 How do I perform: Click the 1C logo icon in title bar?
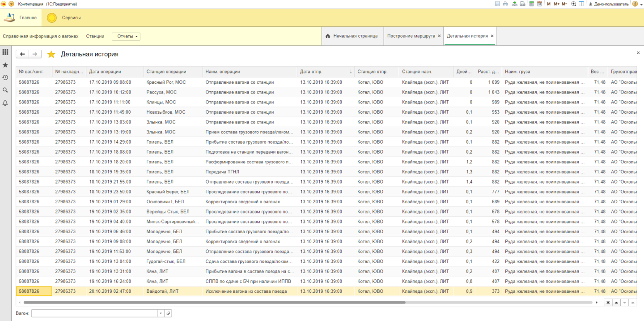[4, 4]
